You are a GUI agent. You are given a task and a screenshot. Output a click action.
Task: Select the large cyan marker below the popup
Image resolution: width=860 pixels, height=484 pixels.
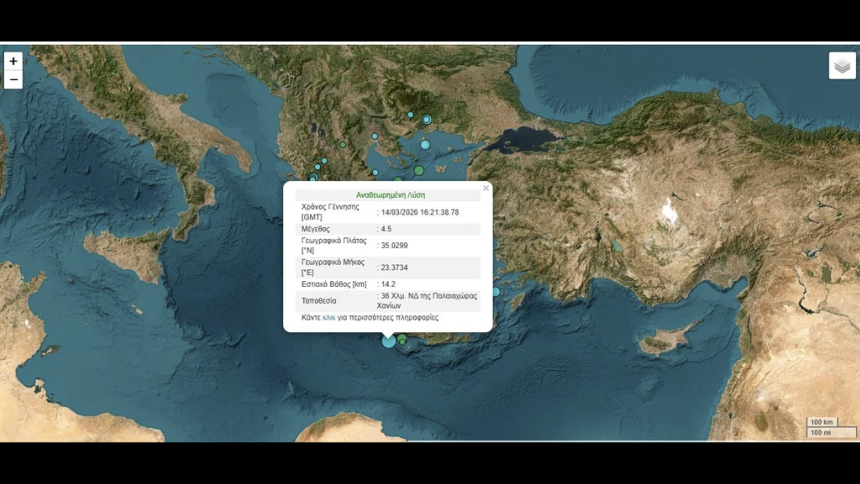tap(389, 342)
